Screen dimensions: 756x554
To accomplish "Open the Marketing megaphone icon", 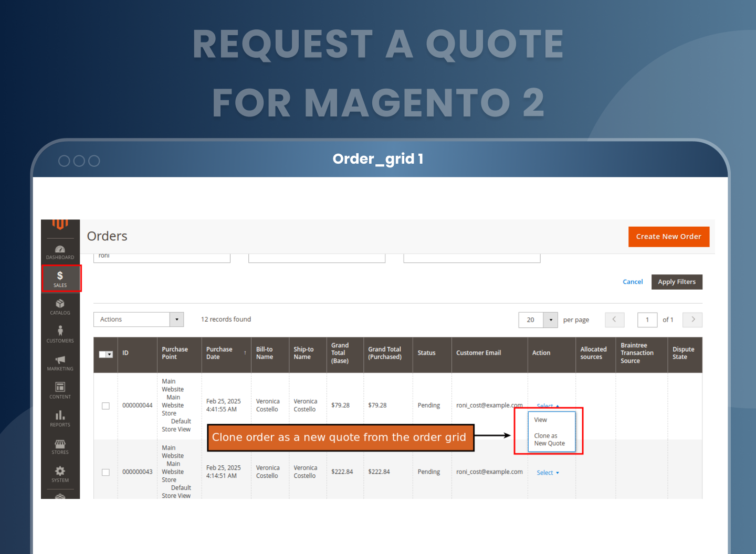I will point(60,362).
